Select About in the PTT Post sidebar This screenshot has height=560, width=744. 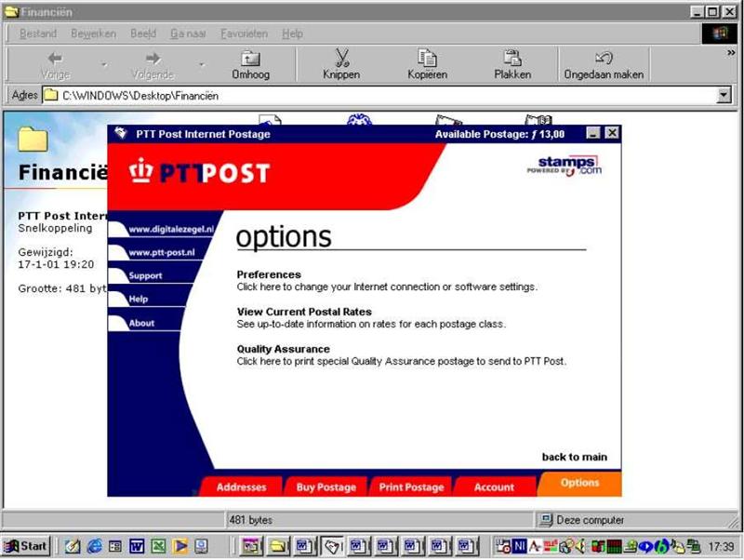pyautogui.click(x=141, y=323)
